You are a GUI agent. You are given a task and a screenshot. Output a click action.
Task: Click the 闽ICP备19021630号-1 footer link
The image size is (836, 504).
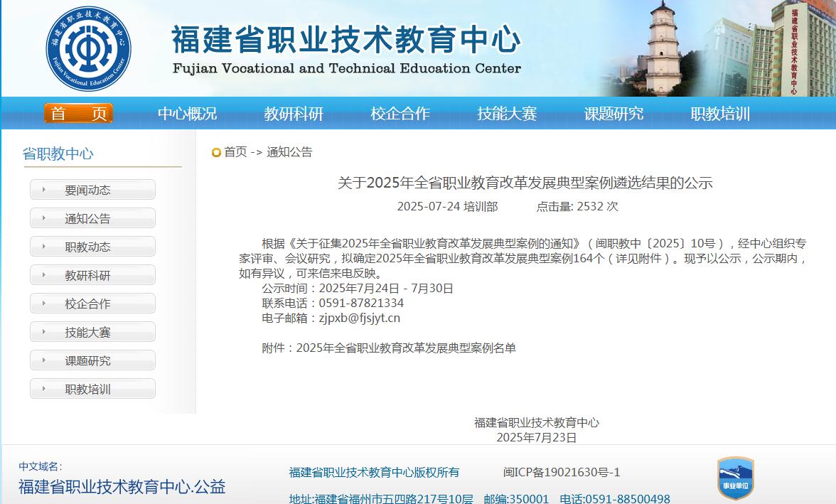(562, 472)
